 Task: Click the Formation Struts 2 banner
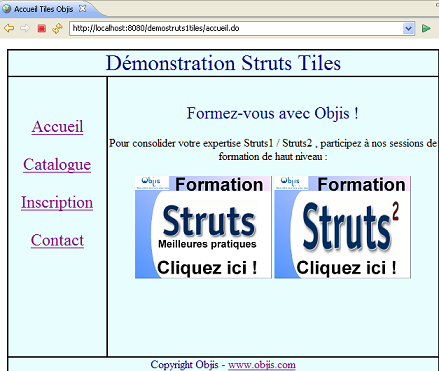342,227
